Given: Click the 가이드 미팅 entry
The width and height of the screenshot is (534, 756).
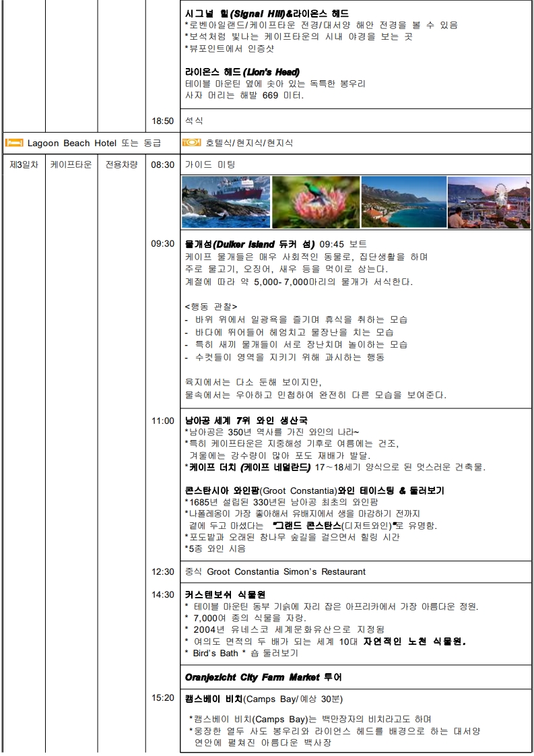Looking at the screenshot, I should (210, 164).
